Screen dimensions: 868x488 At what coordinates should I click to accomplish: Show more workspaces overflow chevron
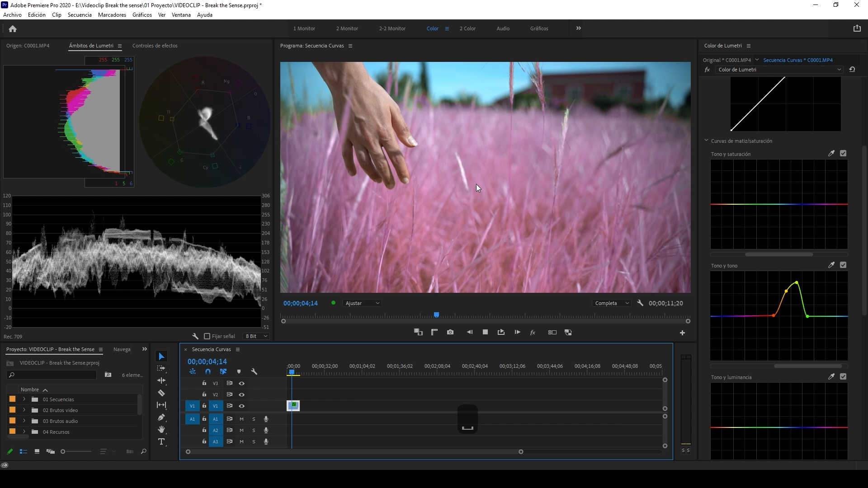click(x=578, y=28)
